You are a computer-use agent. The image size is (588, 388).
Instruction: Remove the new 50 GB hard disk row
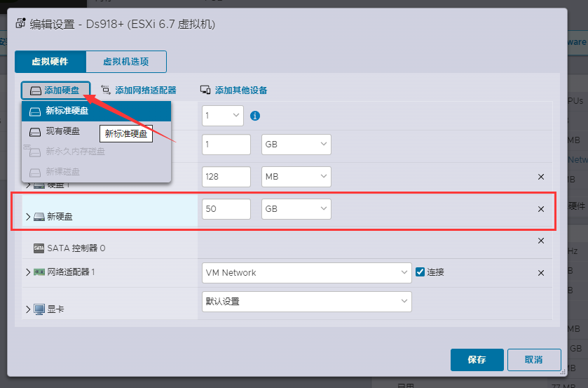click(540, 209)
